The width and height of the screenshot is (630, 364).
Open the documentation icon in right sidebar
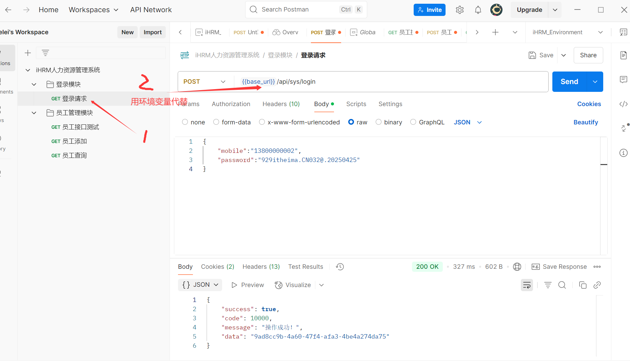(624, 55)
